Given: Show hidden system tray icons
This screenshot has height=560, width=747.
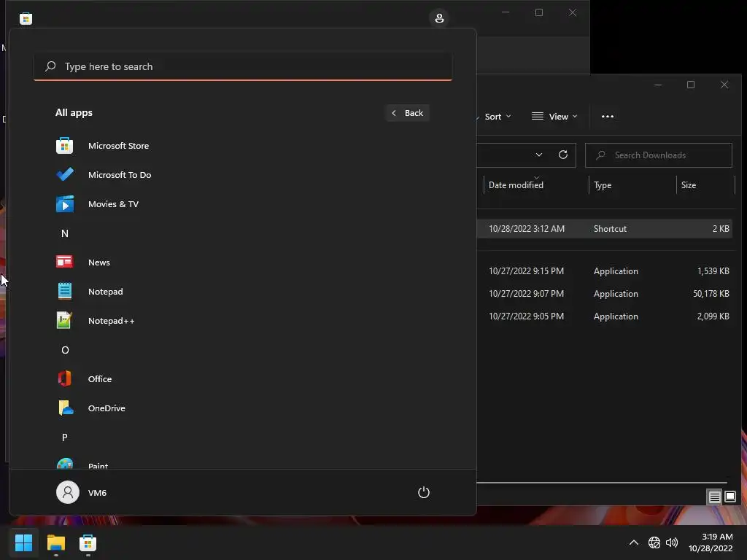Looking at the screenshot, I should click(x=634, y=542).
